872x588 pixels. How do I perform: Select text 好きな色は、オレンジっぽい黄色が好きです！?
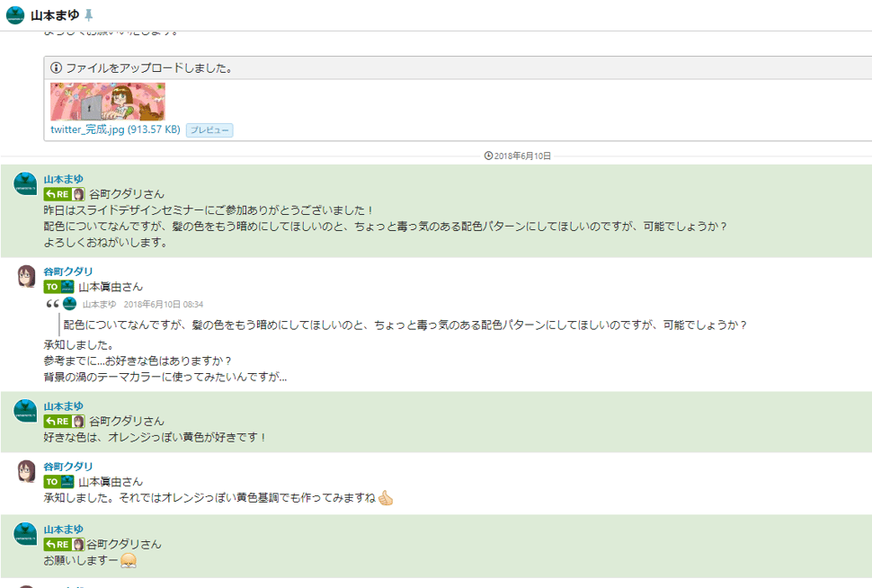click(156, 437)
